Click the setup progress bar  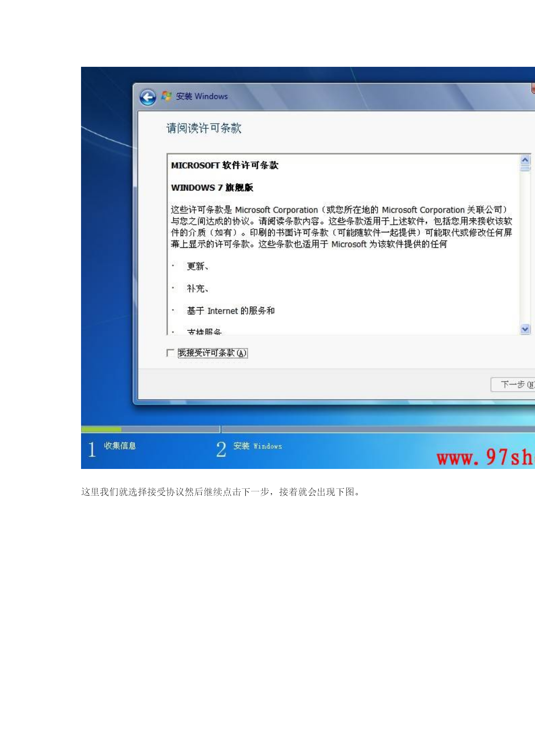pos(308,429)
